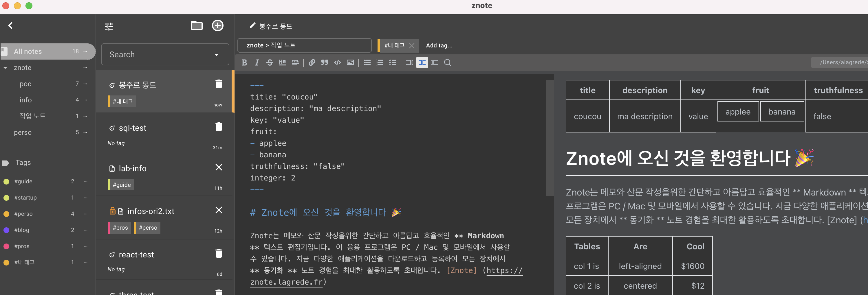This screenshot has height=295, width=868.
Task: Filter notes by #blog tag
Action: tap(21, 230)
